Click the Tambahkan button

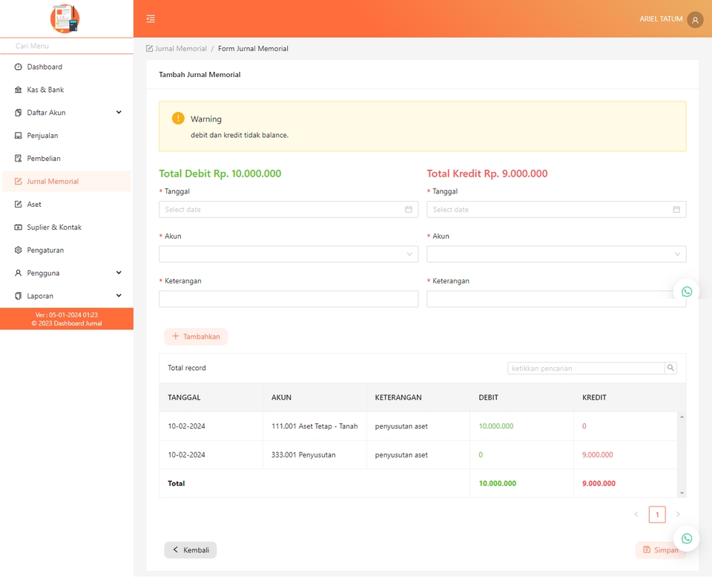click(x=196, y=337)
